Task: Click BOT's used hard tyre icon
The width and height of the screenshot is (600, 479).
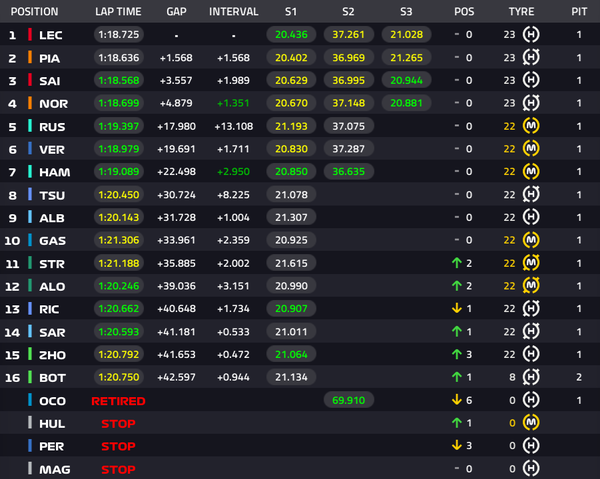Action: coord(531,377)
